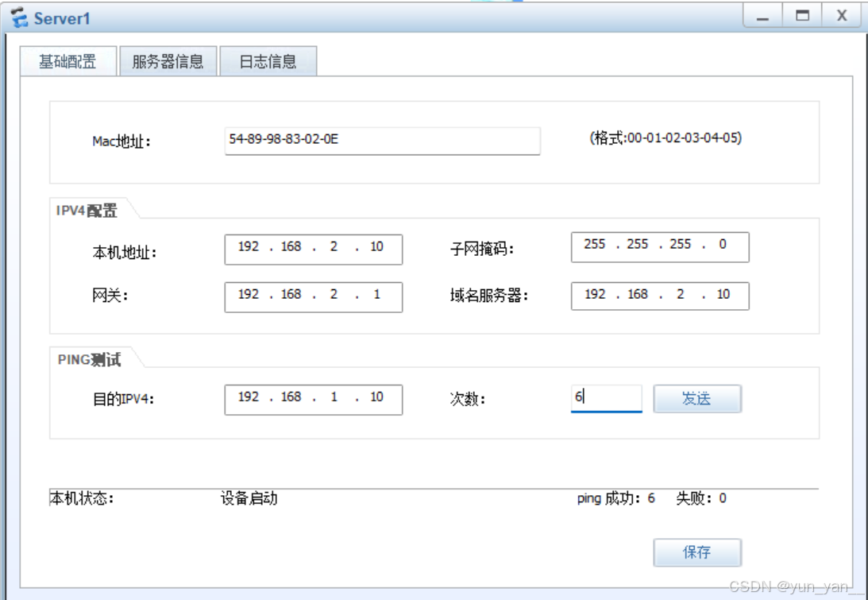The height and width of the screenshot is (600, 868).
Task: Click the 次数 ping count field
Action: tap(606, 397)
